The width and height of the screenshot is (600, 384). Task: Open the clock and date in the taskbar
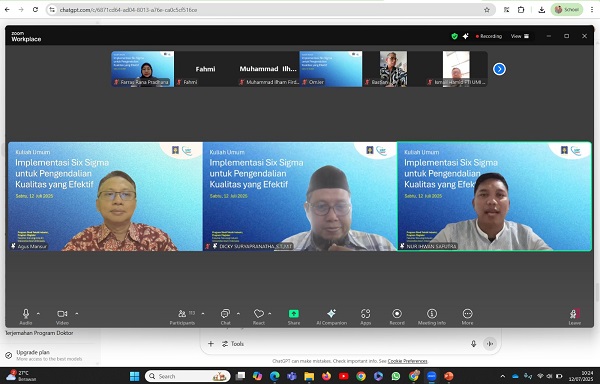coord(580,376)
